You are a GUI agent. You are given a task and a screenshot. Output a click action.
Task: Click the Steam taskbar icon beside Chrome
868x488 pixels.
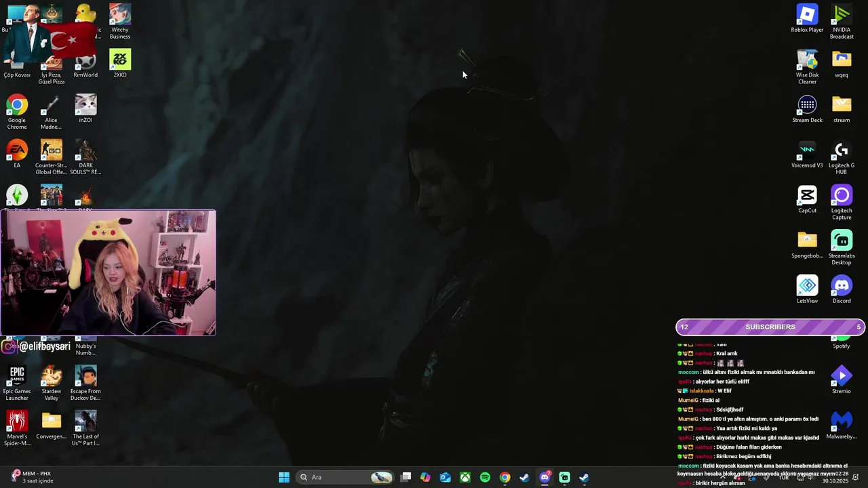(524, 477)
